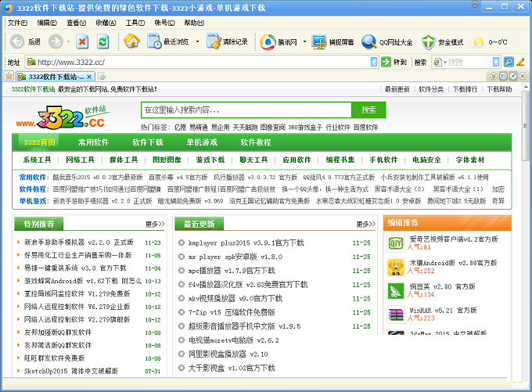Open 易捷一键重装系统 v3.0 entry
Screen dimensions: 532x392
coord(75,268)
